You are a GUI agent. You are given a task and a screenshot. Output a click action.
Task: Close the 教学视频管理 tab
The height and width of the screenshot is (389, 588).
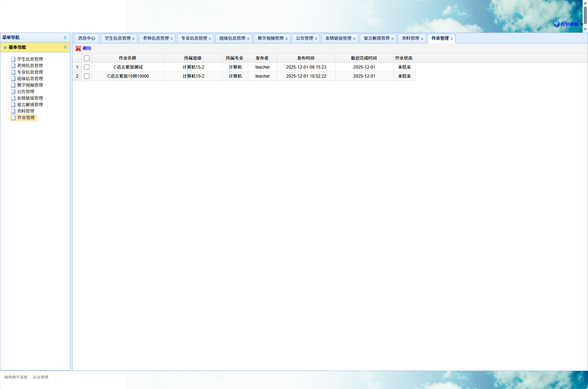[286, 39]
